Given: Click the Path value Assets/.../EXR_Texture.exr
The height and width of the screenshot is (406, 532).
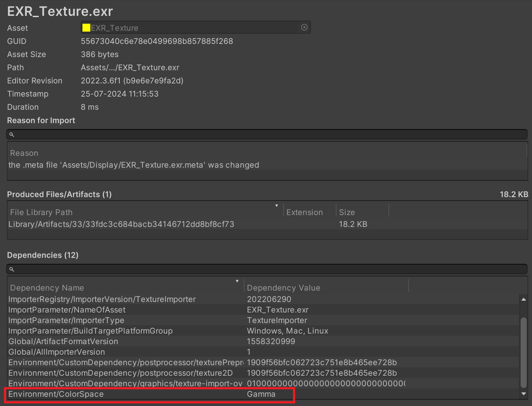Looking at the screenshot, I should [x=130, y=68].
